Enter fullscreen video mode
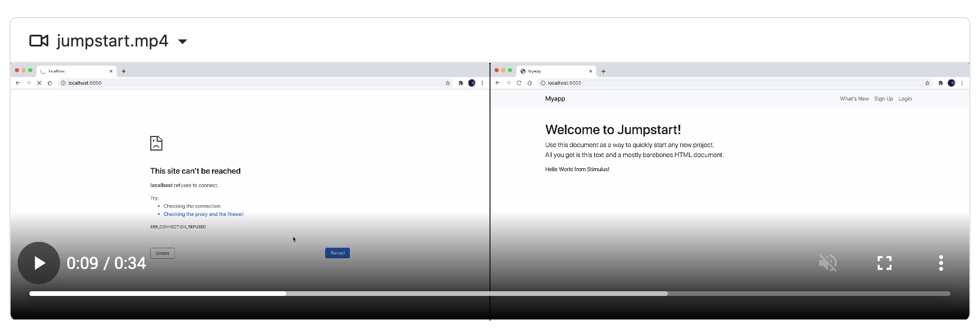The width and height of the screenshot is (980, 333). pos(884,263)
